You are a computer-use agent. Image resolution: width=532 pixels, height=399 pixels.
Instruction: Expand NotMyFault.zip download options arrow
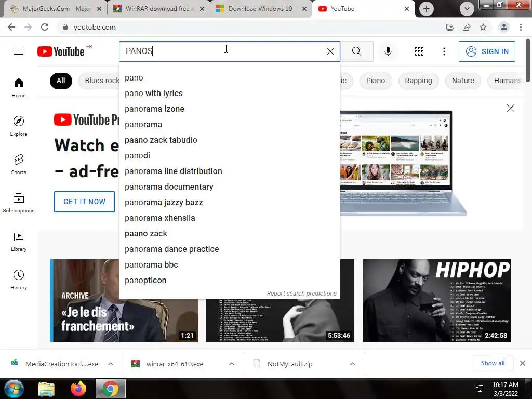tap(353, 364)
